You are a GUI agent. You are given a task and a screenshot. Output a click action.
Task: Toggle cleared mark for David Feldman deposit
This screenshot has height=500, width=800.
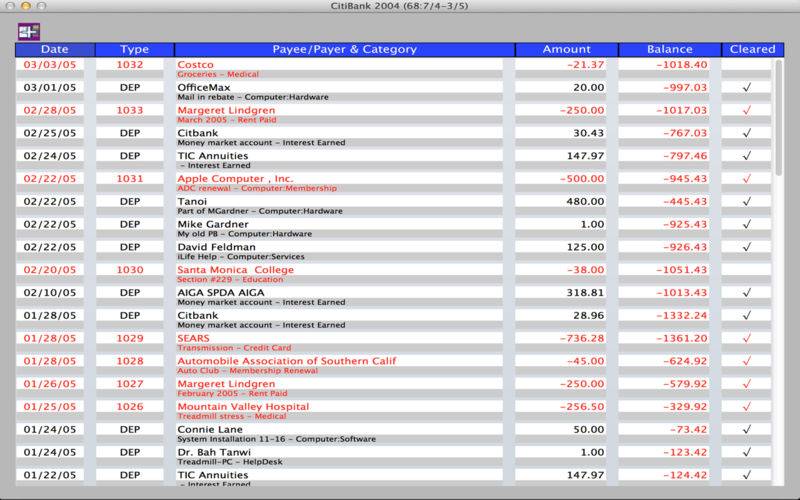click(746, 247)
